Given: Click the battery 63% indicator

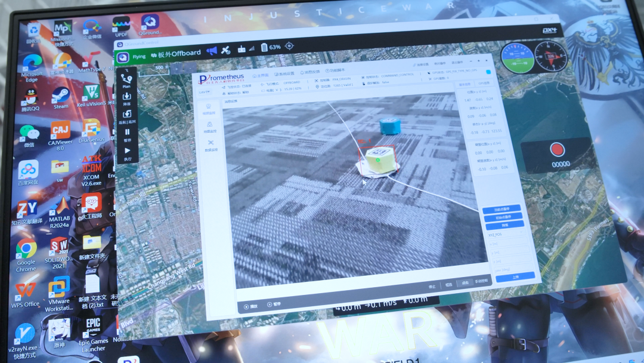Looking at the screenshot, I should tap(271, 47).
